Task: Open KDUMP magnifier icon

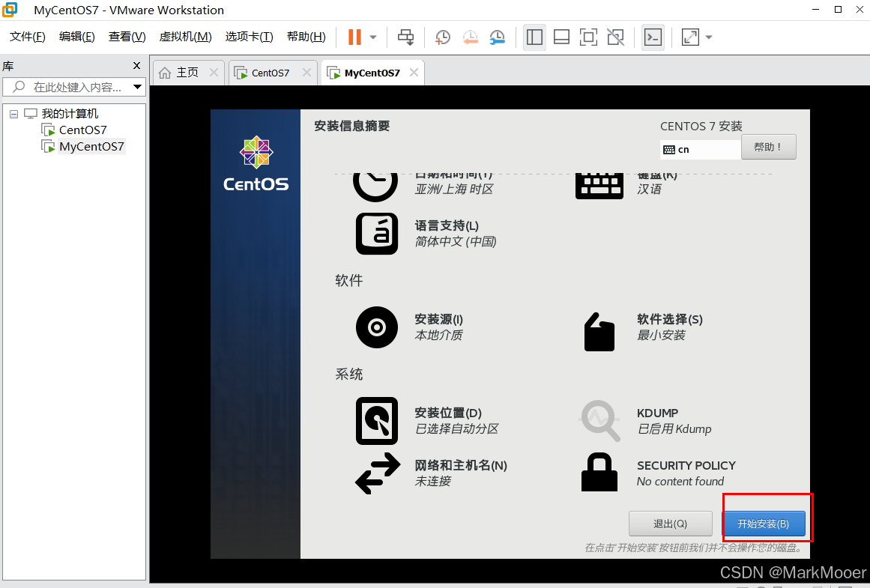Action: click(599, 421)
